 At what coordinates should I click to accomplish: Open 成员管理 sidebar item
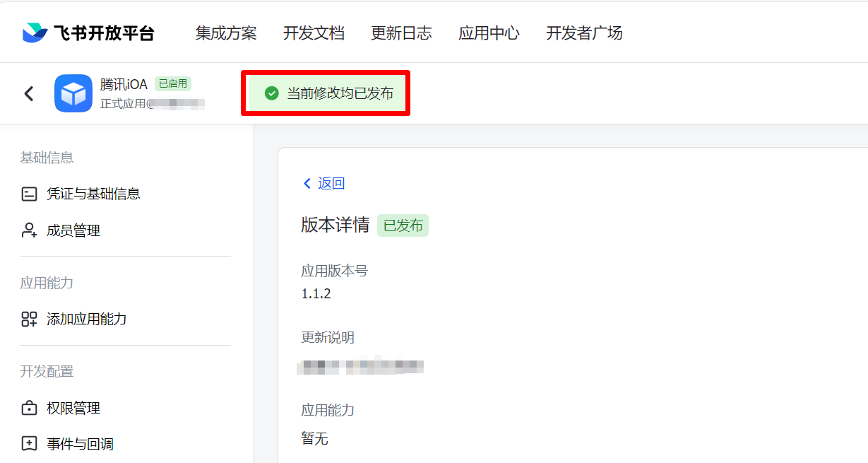click(73, 230)
